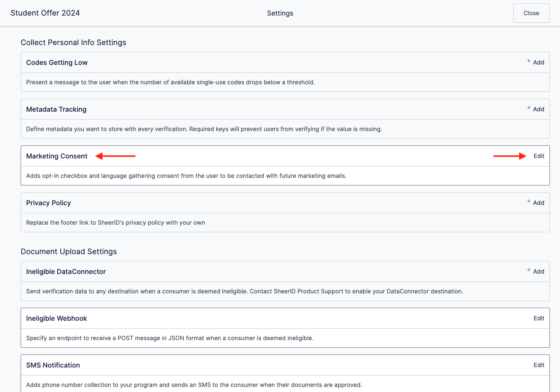Screen dimensions: 560x392
Task: Click the Privacy Policy title
Action: coord(48,203)
